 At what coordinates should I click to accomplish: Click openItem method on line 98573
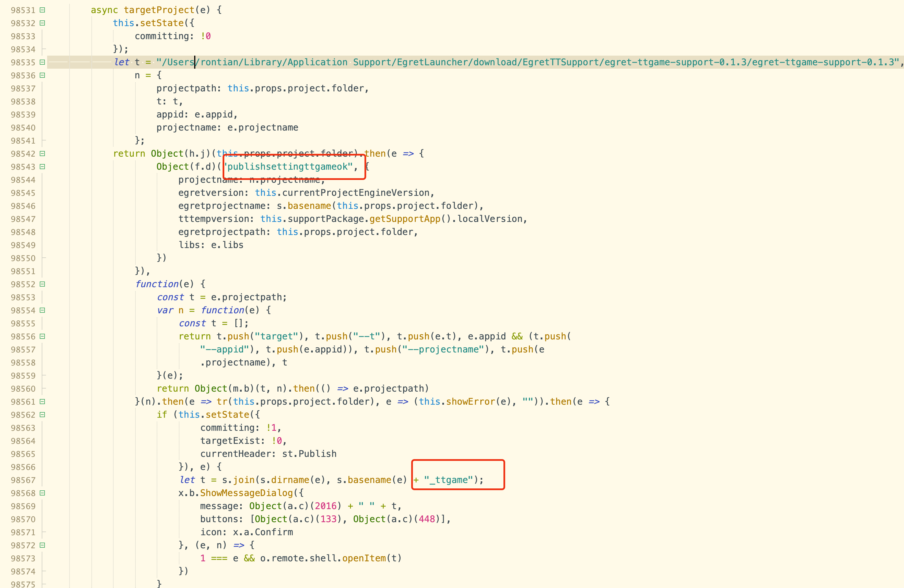coord(364,558)
